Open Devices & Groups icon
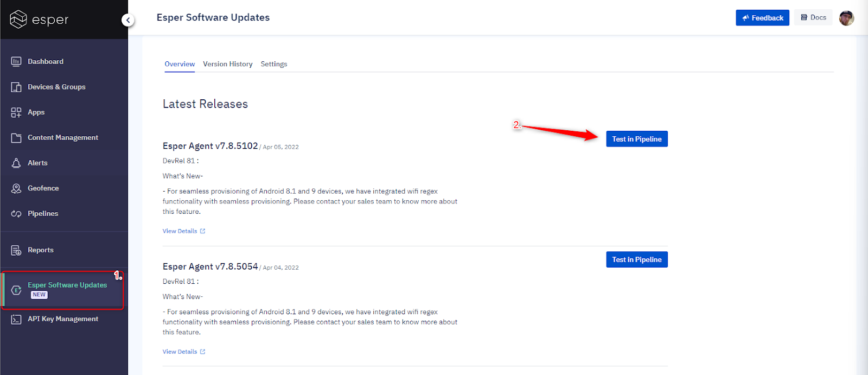Viewport: 868px width, 375px height. point(16,87)
